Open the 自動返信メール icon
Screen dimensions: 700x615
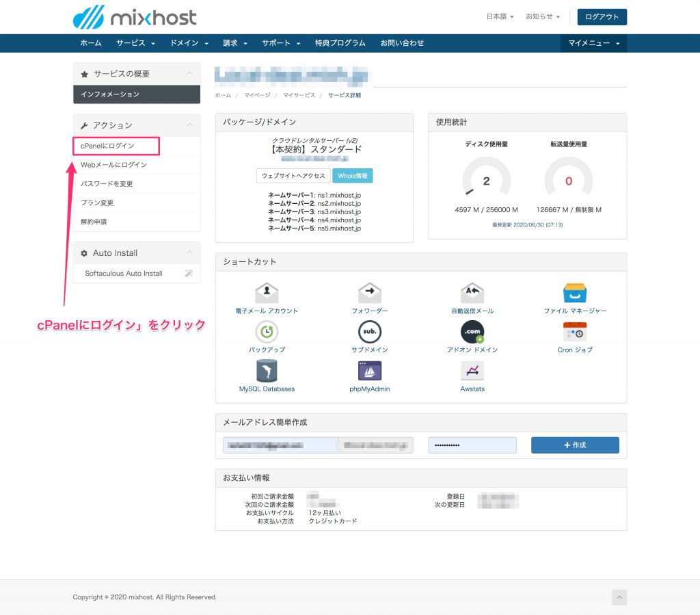[472, 293]
